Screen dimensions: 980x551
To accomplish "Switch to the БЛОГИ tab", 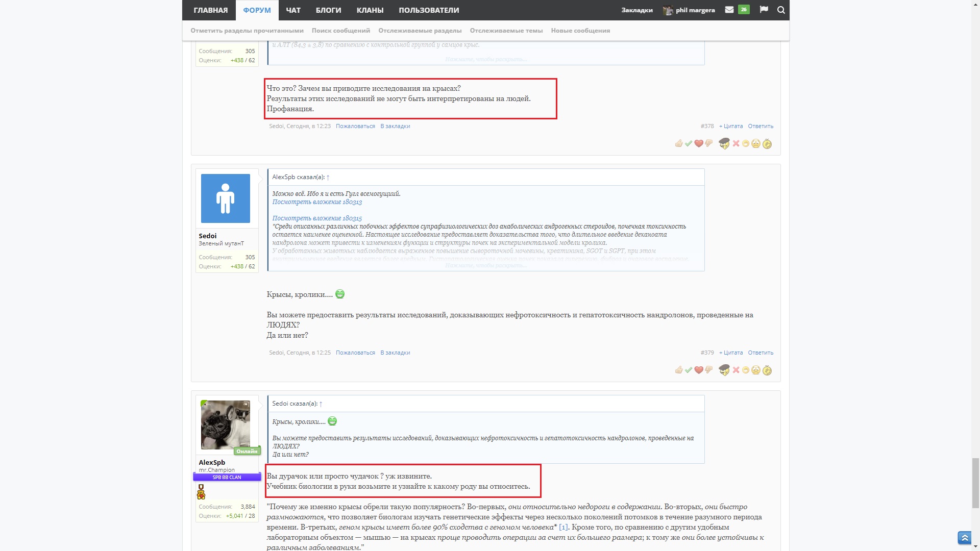I will (x=328, y=10).
